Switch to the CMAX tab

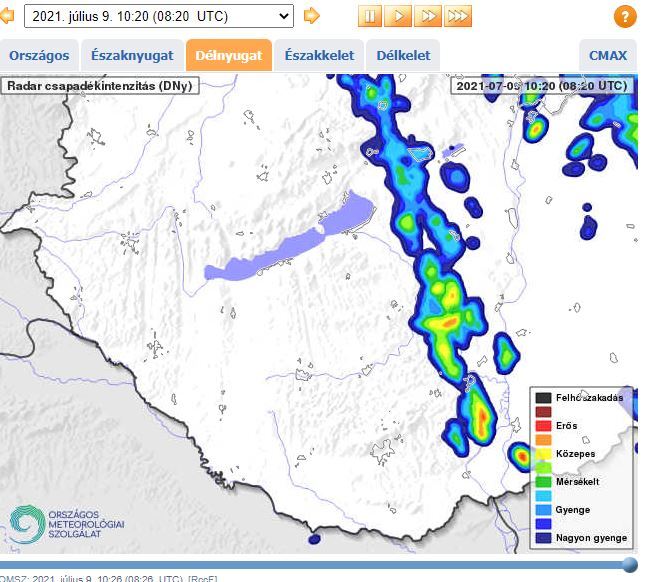(x=608, y=56)
